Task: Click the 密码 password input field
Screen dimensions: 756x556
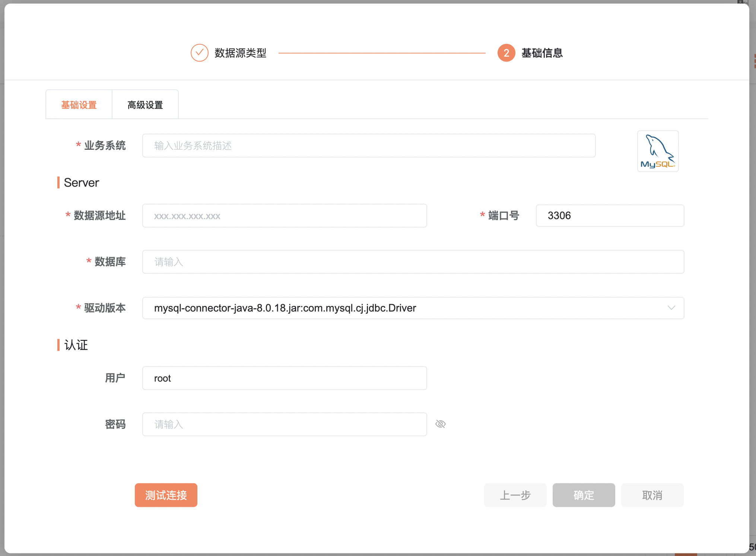Action: (x=284, y=424)
